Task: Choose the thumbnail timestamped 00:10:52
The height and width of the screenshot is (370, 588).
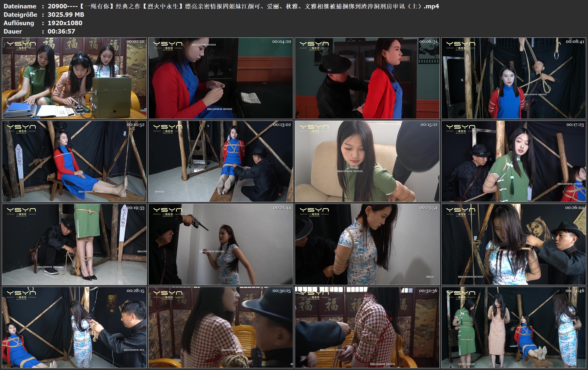Action: (74, 161)
